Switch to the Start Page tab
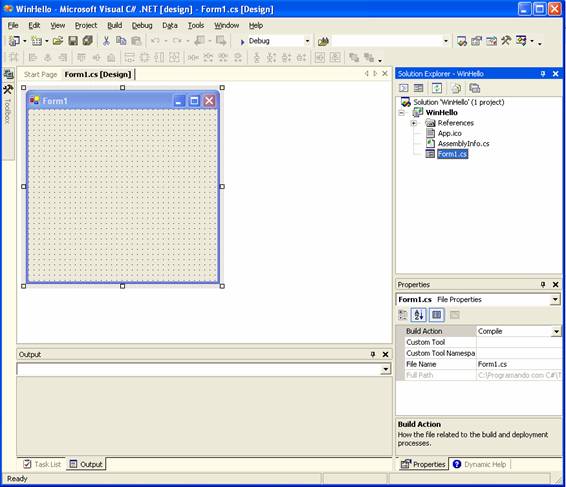 pos(40,74)
